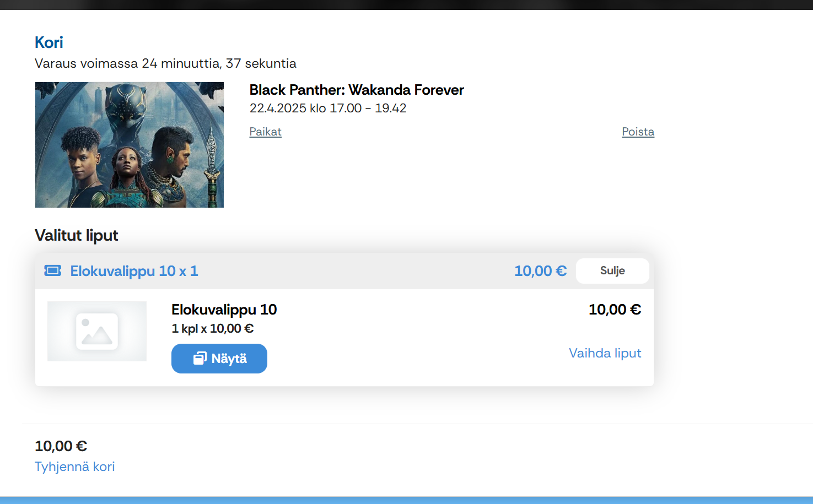Click the showtime date 22.4.2025 text
This screenshot has height=504, width=813.
pos(278,108)
